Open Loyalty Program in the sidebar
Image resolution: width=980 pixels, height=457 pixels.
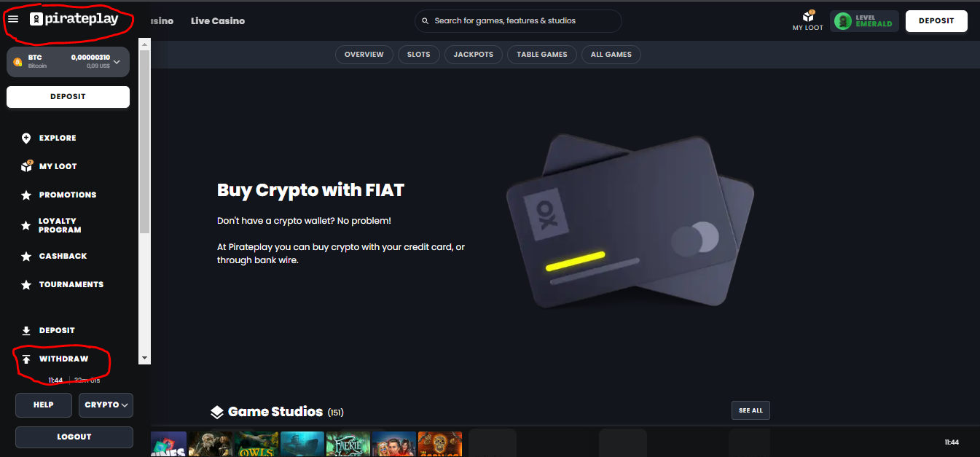60,225
